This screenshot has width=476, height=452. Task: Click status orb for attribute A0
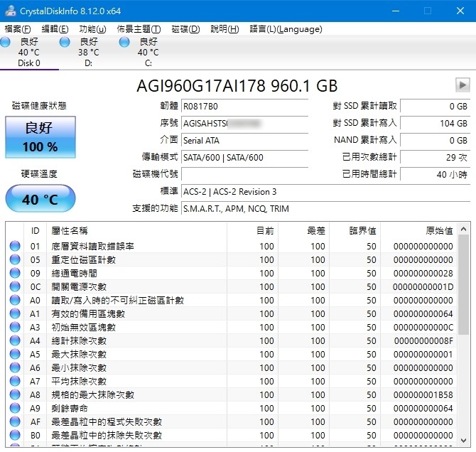point(15,300)
